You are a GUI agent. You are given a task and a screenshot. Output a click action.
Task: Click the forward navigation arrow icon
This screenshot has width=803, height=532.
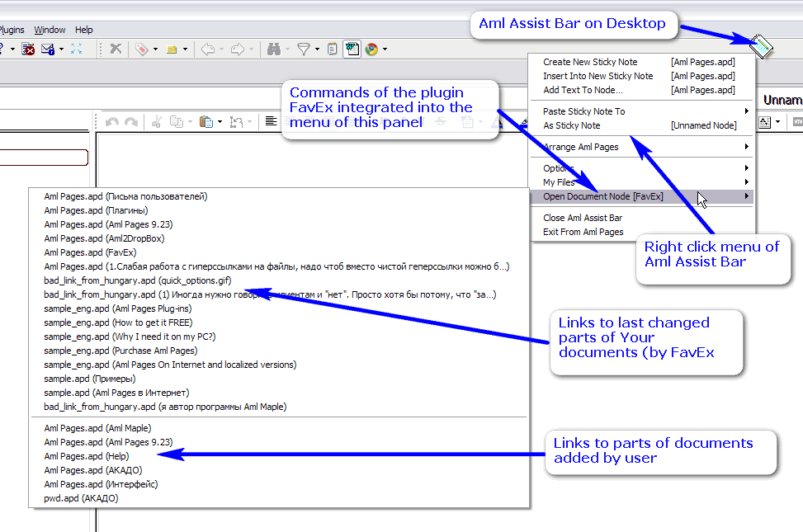[237, 49]
